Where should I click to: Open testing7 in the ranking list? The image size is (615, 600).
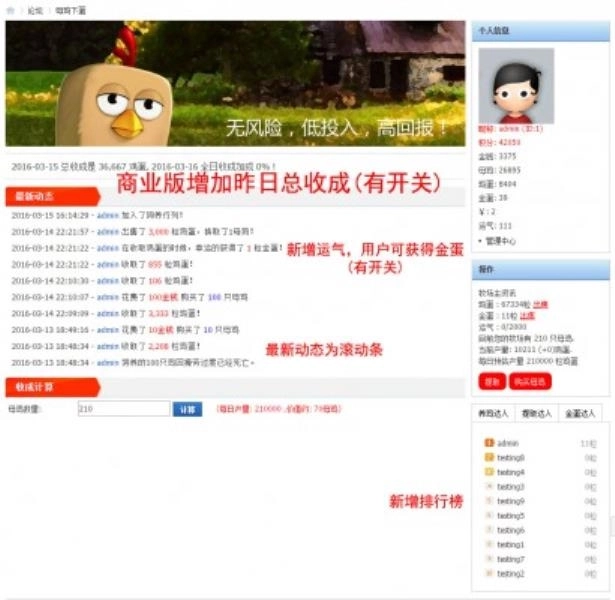click(511, 560)
